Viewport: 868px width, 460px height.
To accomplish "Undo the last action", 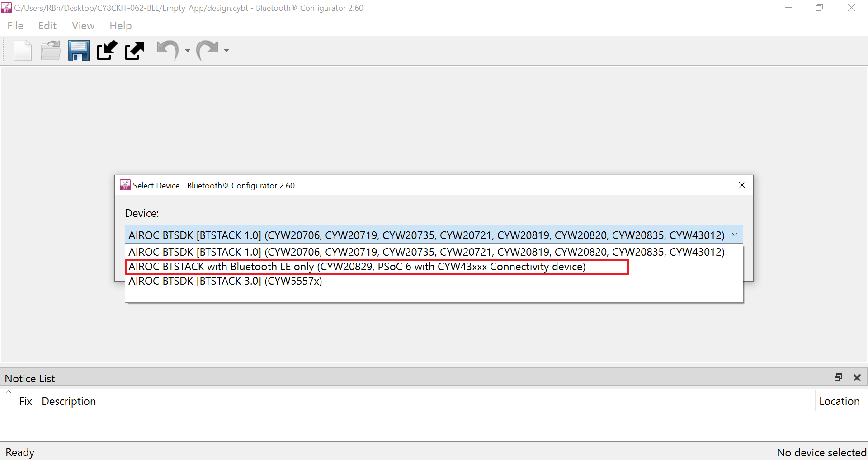I will (168, 50).
